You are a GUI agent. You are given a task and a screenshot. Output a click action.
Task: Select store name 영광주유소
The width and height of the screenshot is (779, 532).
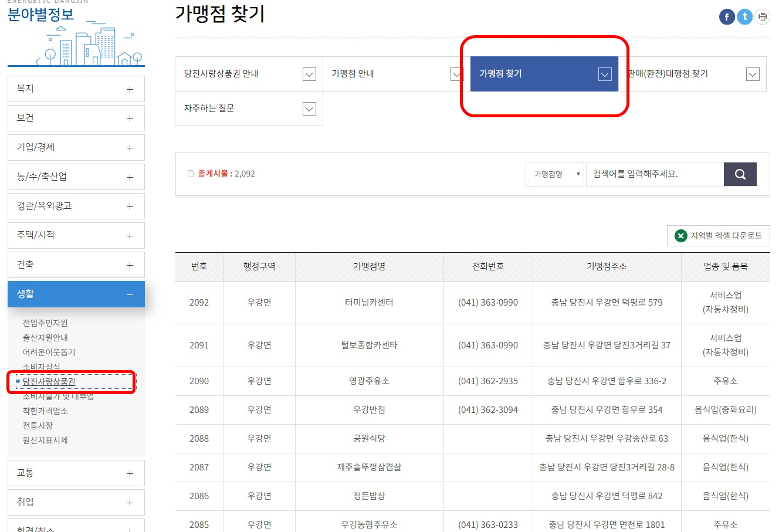coord(369,381)
